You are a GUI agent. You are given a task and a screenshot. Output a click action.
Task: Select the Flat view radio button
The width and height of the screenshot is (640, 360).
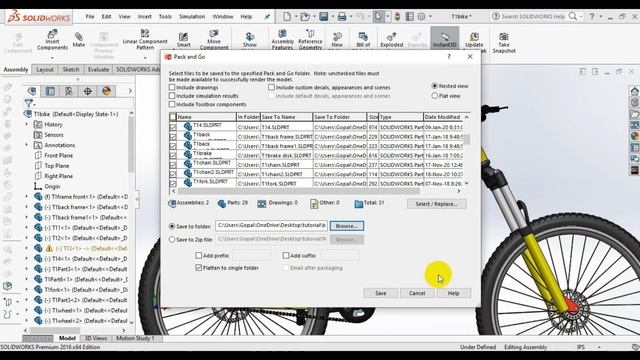pos(435,96)
